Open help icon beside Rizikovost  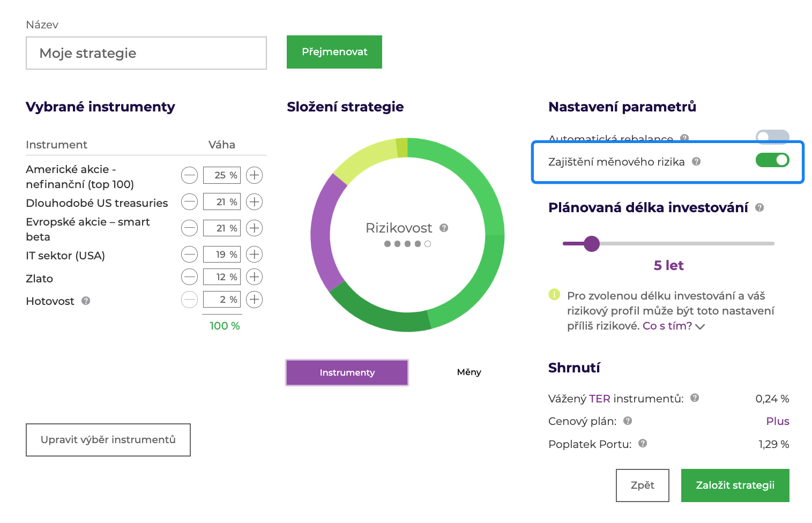(444, 228)
